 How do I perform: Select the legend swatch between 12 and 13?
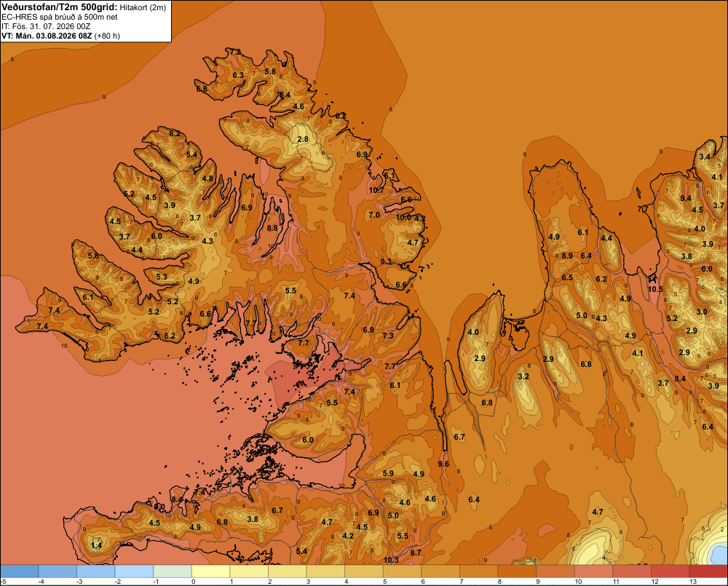pyautogui.click(x=670, y=571)
